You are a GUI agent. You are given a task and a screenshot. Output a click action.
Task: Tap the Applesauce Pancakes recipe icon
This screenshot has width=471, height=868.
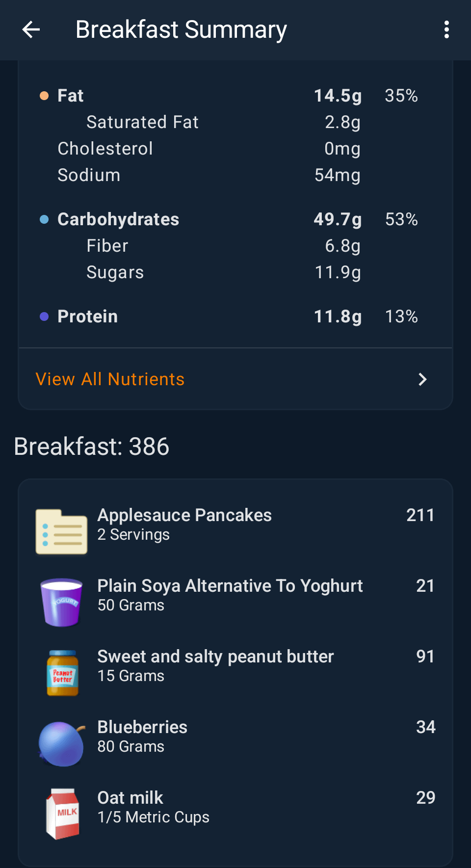tap(61, 532)
